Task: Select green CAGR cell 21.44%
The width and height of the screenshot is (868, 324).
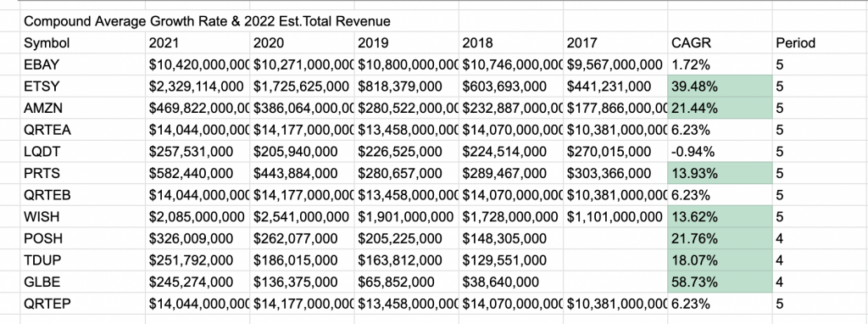Action: click(x=721, y=108)
